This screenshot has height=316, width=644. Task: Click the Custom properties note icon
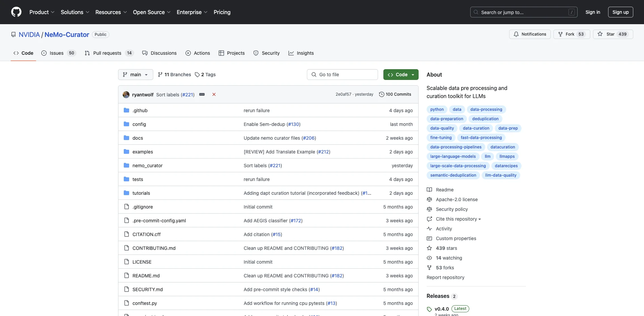[429, 238]
